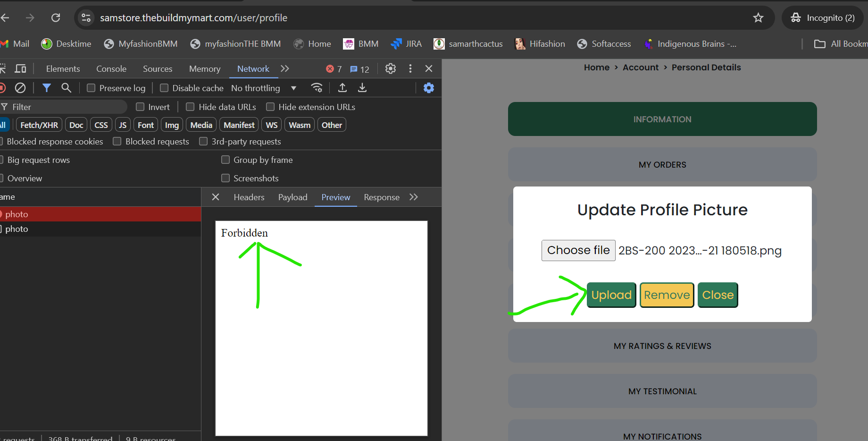This screenshot has height=441, width=868.
Task: Switch to the Elements tab
Action: pyautogui.click(x=63, y=69)
